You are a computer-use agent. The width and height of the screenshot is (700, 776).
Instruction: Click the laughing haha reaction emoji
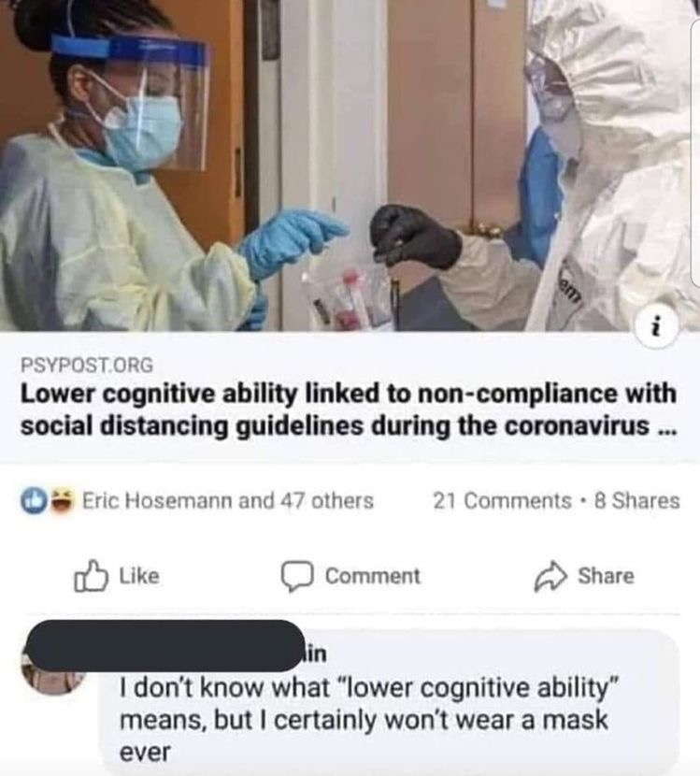point(62,500)
